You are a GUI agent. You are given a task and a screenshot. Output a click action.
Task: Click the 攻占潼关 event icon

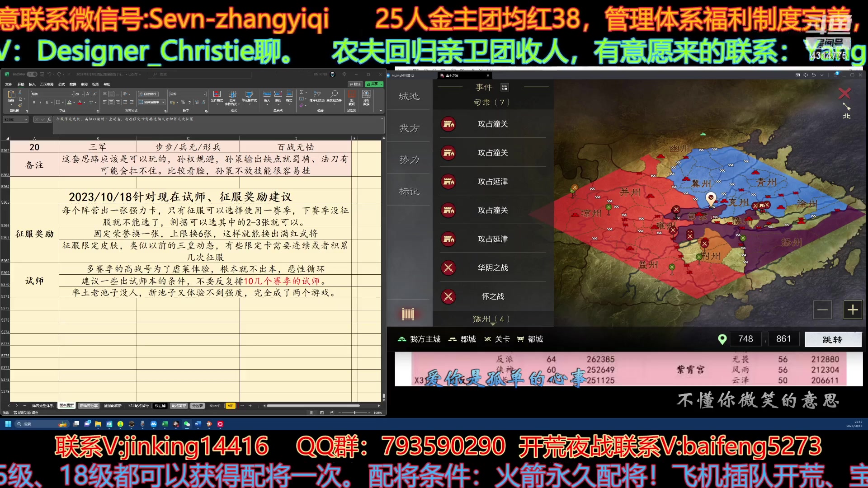[x=448, y=124]
